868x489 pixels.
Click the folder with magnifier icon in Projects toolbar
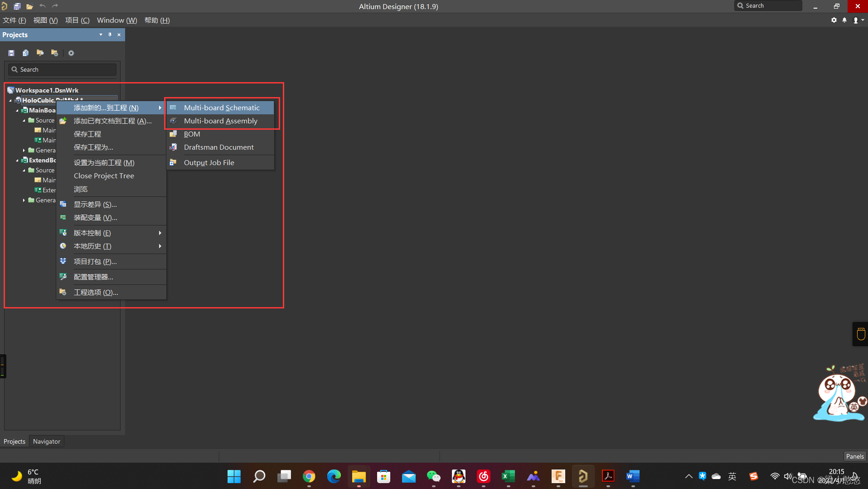pyautogui.click(x=54, y=53)
